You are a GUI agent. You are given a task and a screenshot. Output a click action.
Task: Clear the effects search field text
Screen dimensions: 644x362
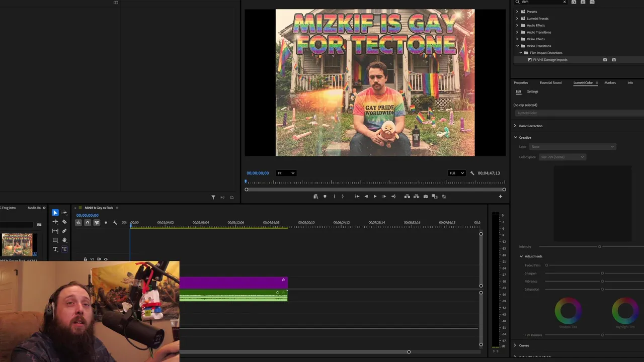click(x=565, y=2)
